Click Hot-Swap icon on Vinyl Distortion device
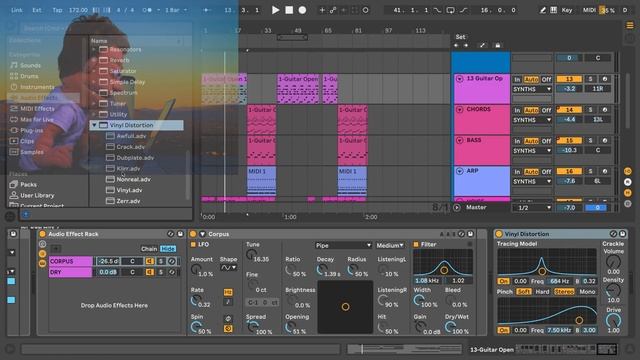 613,234
